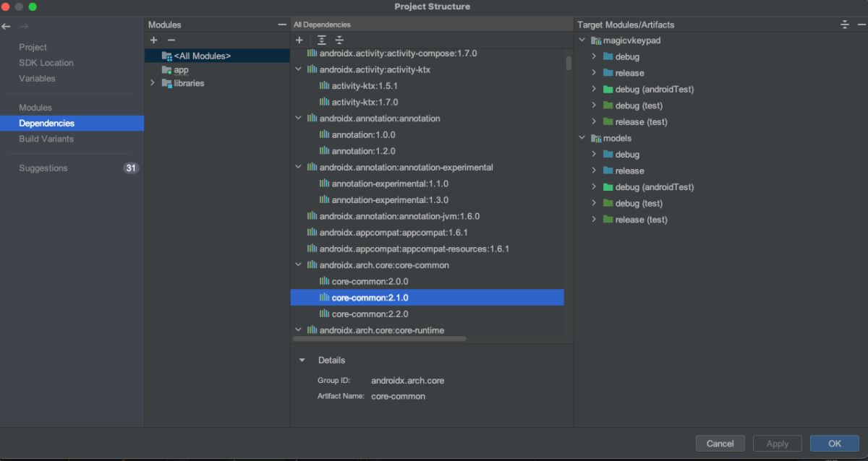
Task: Collapse all dependencies in the toolbar
Action: tap(339, 40)
